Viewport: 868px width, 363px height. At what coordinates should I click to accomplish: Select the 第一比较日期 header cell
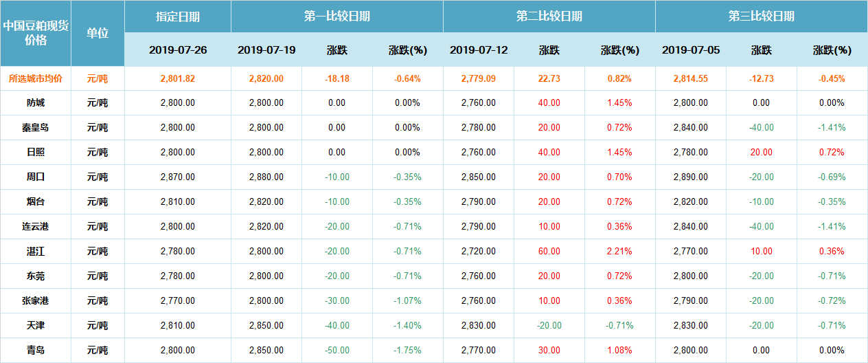point(336,16)
